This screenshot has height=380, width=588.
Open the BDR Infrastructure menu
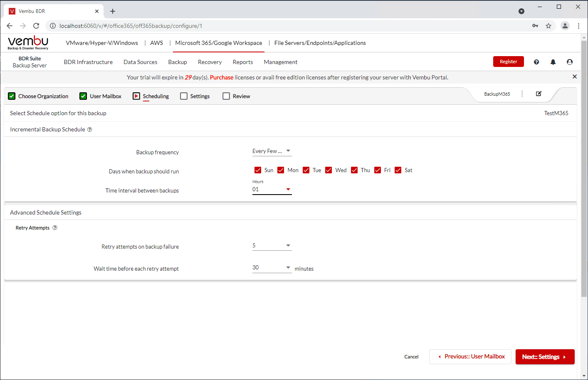[88, 62]
